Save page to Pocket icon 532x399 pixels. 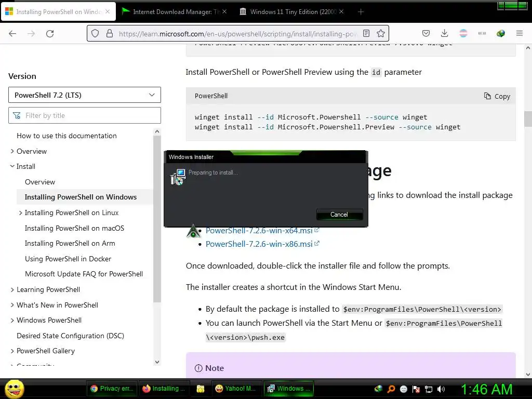pyautogui.click(x=426, y=33)
